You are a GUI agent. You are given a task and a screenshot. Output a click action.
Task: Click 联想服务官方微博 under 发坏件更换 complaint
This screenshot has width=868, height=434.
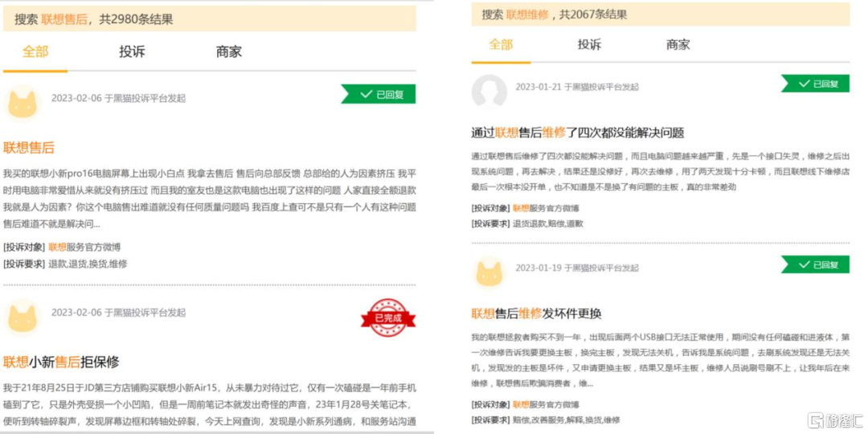[547, 404]
